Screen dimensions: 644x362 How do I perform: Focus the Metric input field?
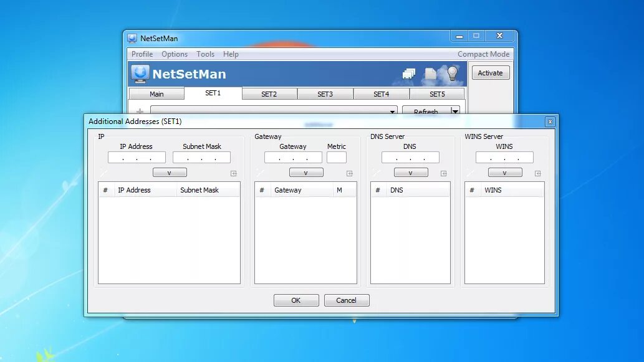click(337, 158)
